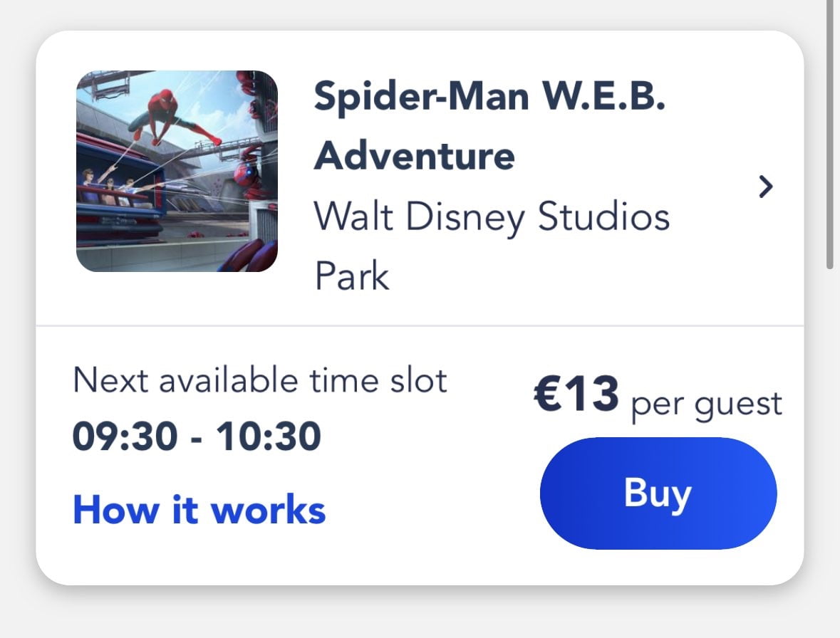Select the 09:30 start time
840x638 pixels.
coord(126,436)
